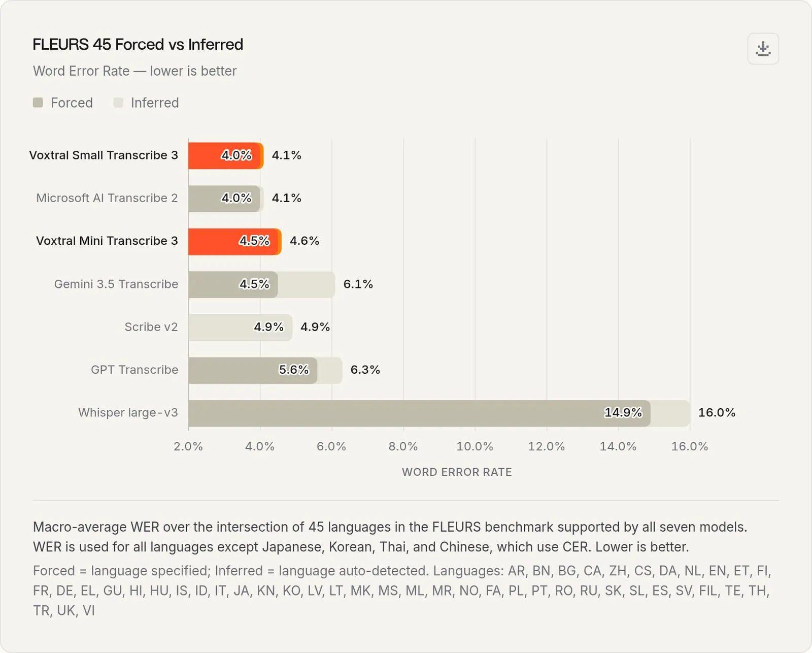Click the Scribe v2 bar
This screenshot has height=653, width=812.
[x=240, y=327]
